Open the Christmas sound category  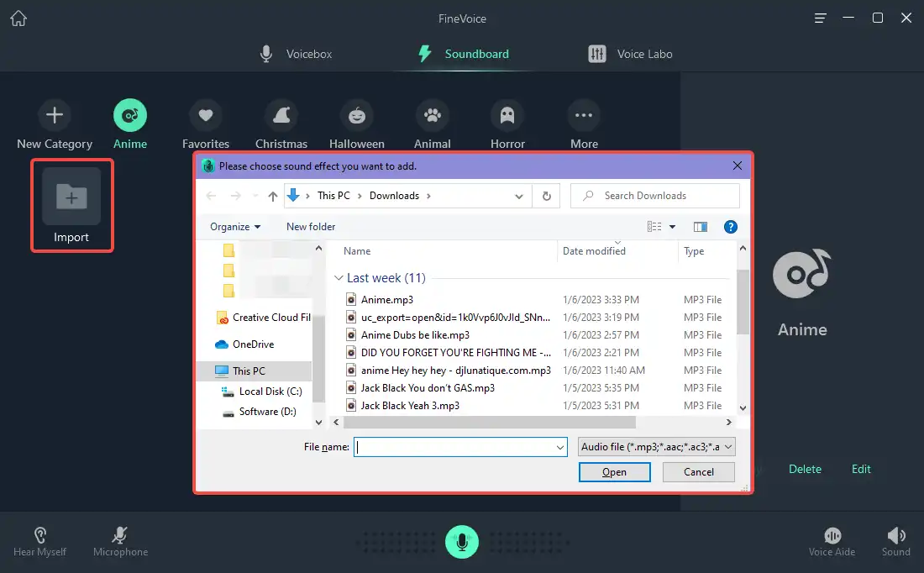[x=281, y=124]
